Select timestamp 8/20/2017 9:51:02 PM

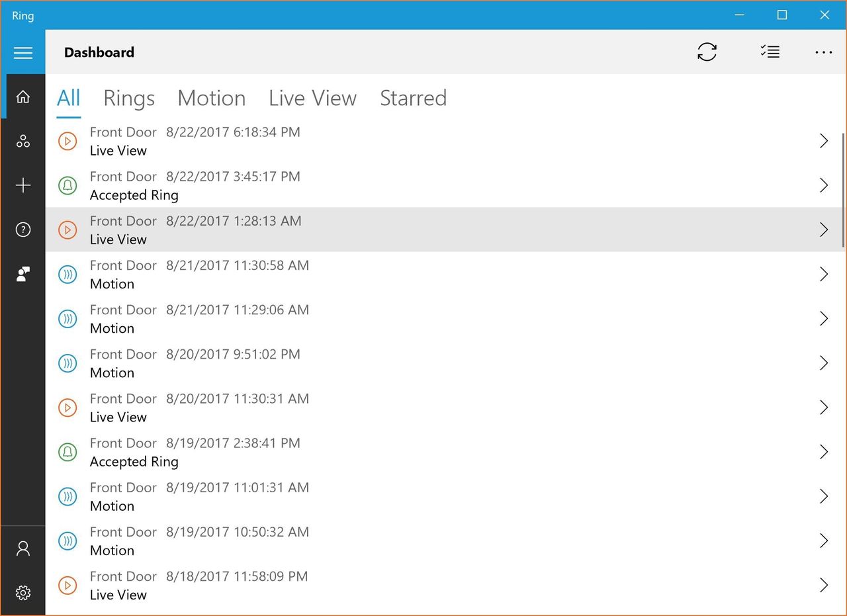point(233,354)
